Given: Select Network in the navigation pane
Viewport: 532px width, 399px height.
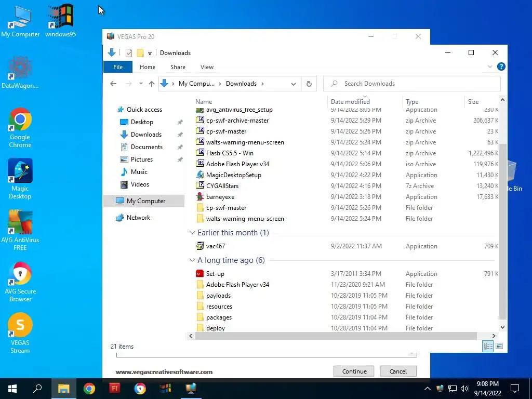Looking at the screenshot, I should click(138, 218).
